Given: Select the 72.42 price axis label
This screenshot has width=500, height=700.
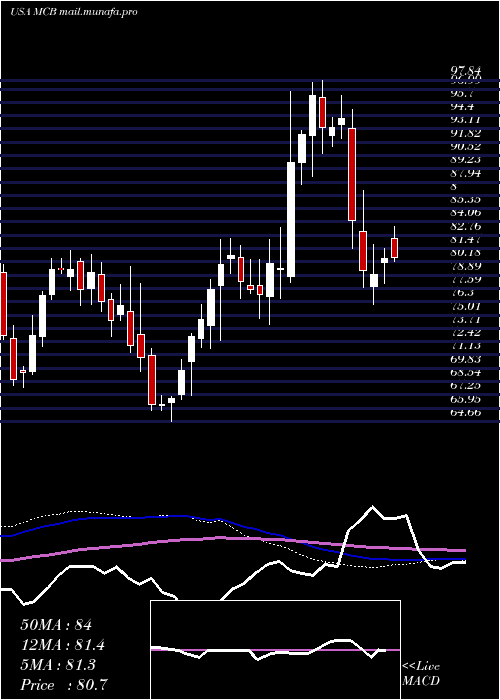Looking at the screenshot, I should coord(466,332).
